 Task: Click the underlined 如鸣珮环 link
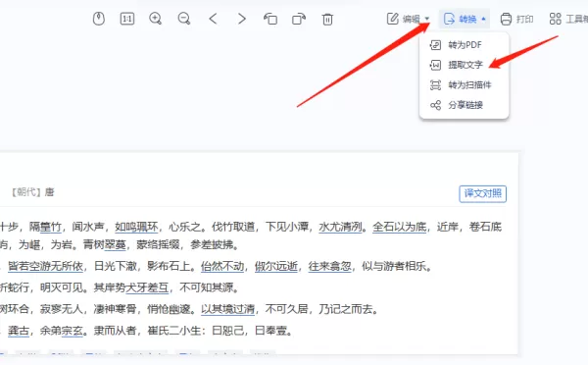(x=136, y=227)
